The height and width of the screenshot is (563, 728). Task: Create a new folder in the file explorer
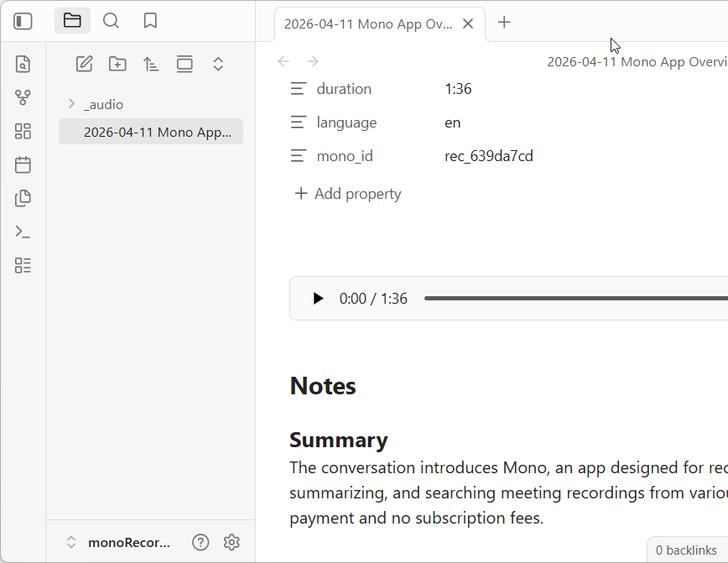point(117,63)
